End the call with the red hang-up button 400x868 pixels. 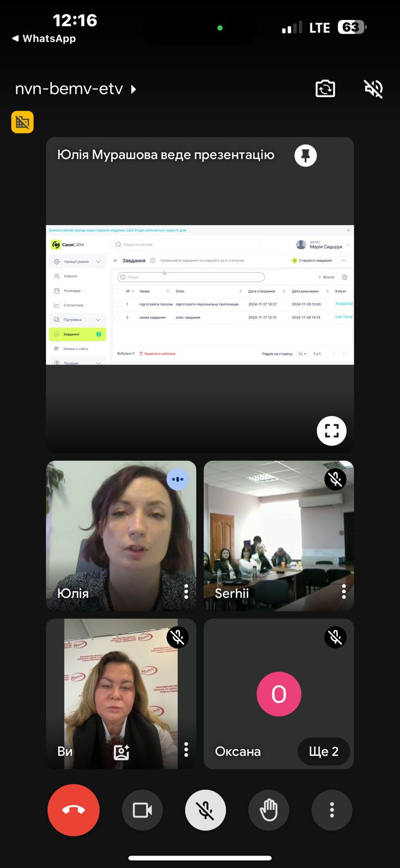coord(74,810)
